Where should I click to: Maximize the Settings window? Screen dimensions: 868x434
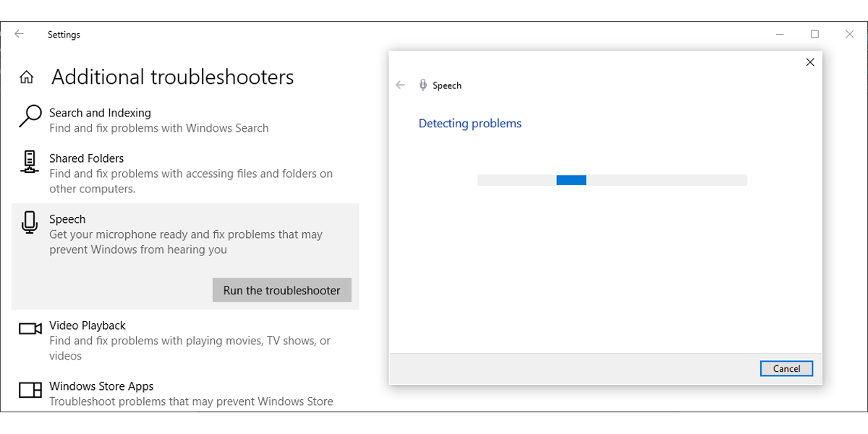tap(815, 34)
